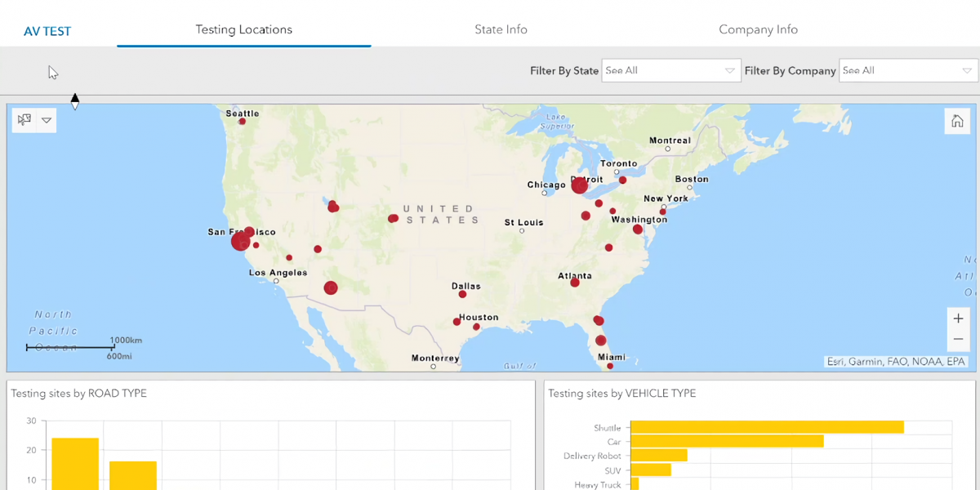Click the Dallas testing site marker
980x490 pixels.
coord(462,294)
